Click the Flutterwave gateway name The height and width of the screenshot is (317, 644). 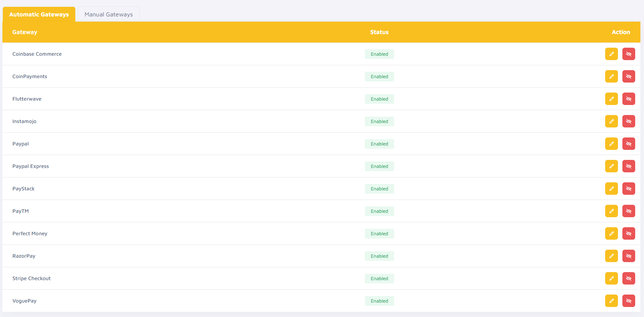[x=27, y=99]
